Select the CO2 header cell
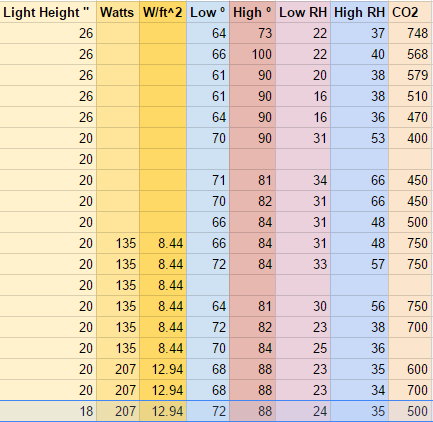The width and height of the screenshot is (433, 422). [x=411, y=12]
